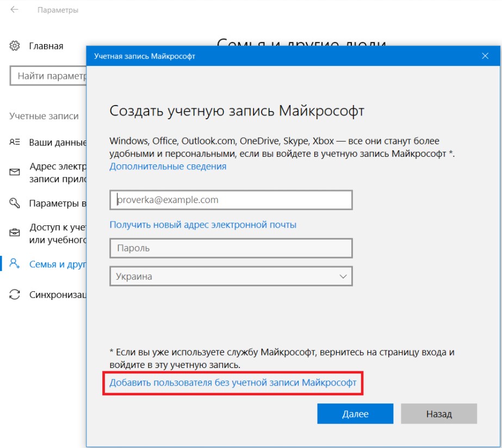502x448 pixels.
Task: Click the Ваши данные person icon
Action: (14, 142)
